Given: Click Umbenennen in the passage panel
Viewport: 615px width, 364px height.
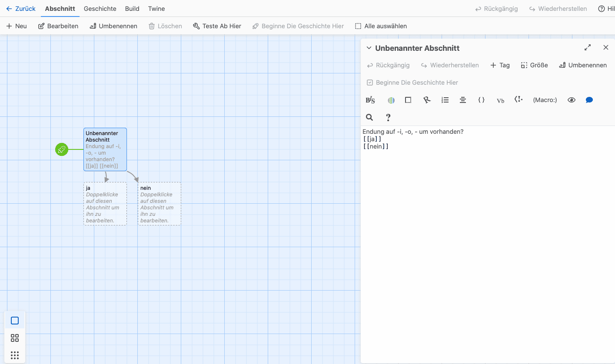Looking at the screenshot, I should tap(583, 65).
